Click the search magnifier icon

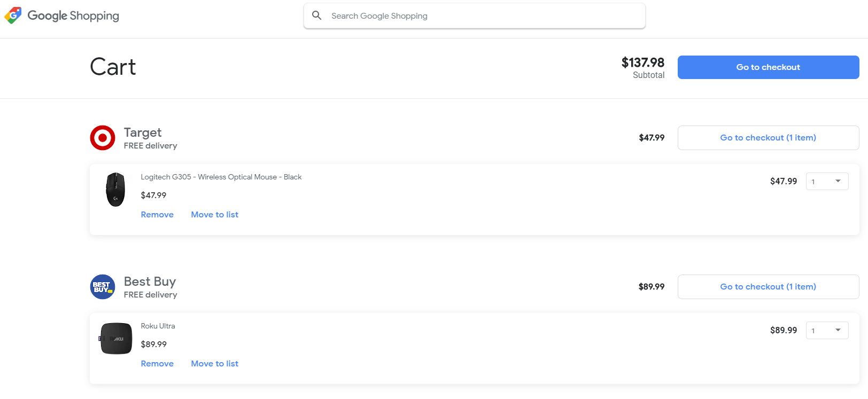coord(317,15)
